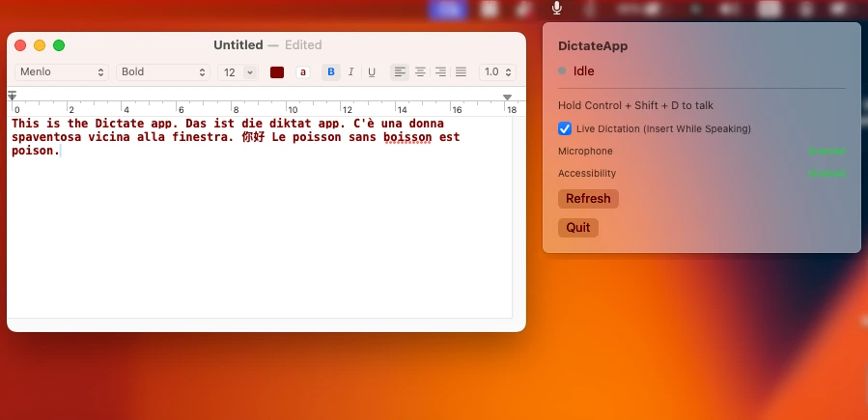The width and height of the screenshot is (868, 420).
Task: Click the Accessibility permission label
Action: [587, 173]
